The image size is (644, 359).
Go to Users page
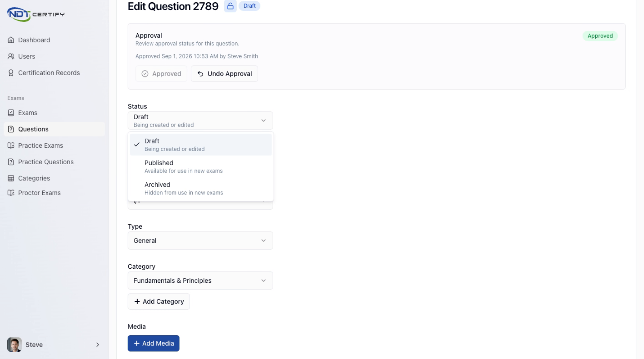coord(54,56)
